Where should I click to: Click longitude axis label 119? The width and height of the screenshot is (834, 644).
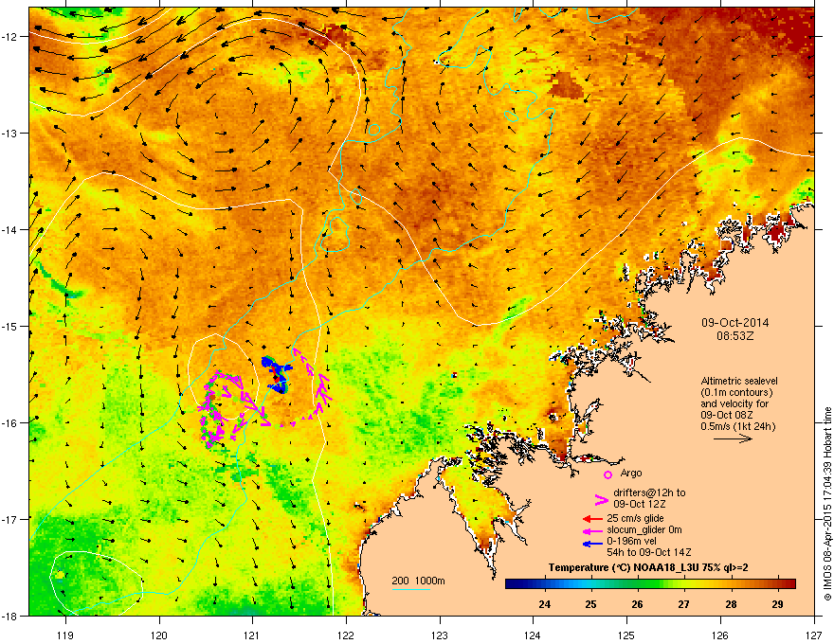[65, 635]
